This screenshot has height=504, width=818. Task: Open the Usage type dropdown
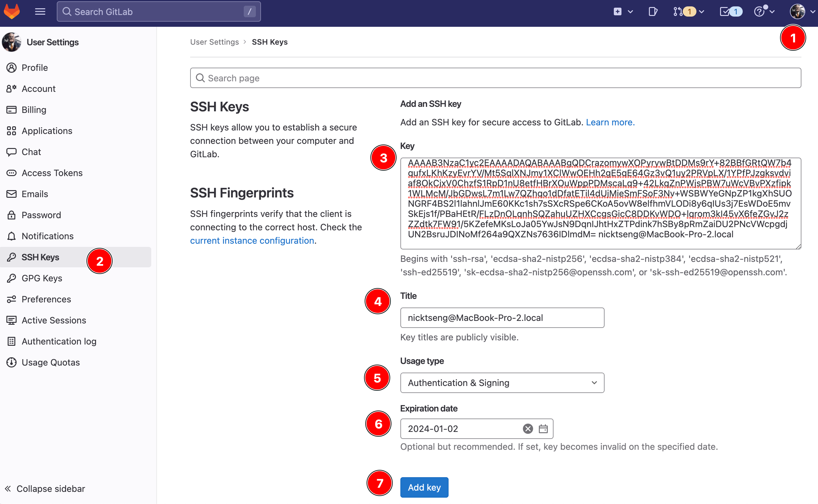502,383
